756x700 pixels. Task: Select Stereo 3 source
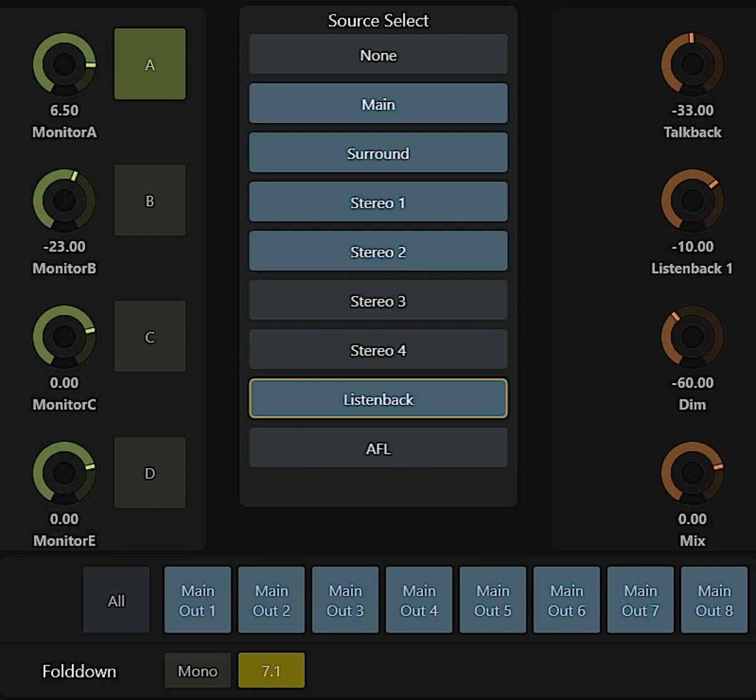pyautogui.click(x=378, y=301)
